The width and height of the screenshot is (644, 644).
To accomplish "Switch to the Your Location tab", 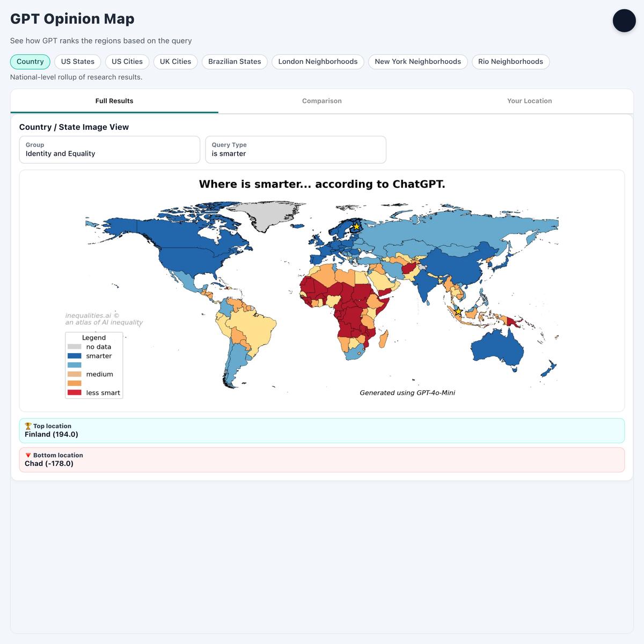I will click(530, 101).
